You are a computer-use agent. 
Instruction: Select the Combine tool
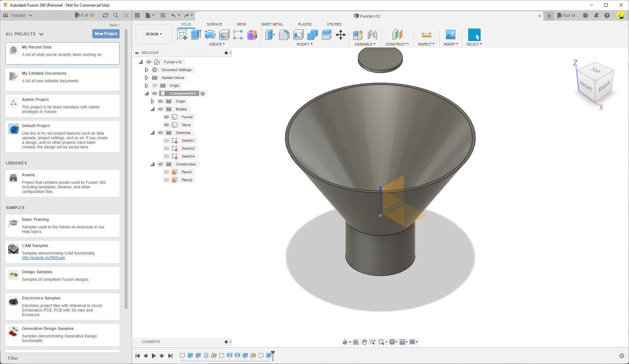312,35
